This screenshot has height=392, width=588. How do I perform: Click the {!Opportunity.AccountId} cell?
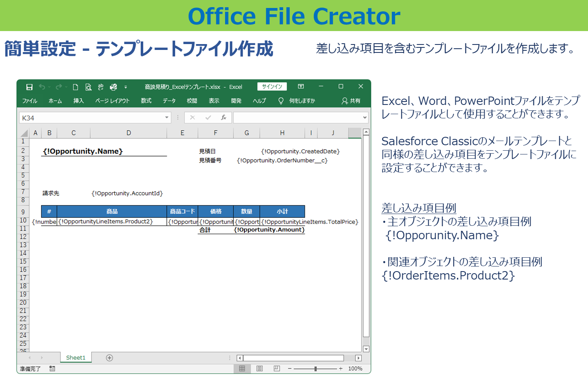(x=127, y=193)
